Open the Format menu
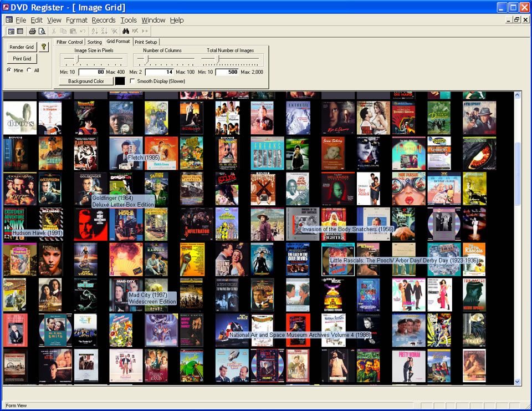Image resolution: width=532 pixels, height=411 pixels. pyautogui.click(x=76, y=20)
